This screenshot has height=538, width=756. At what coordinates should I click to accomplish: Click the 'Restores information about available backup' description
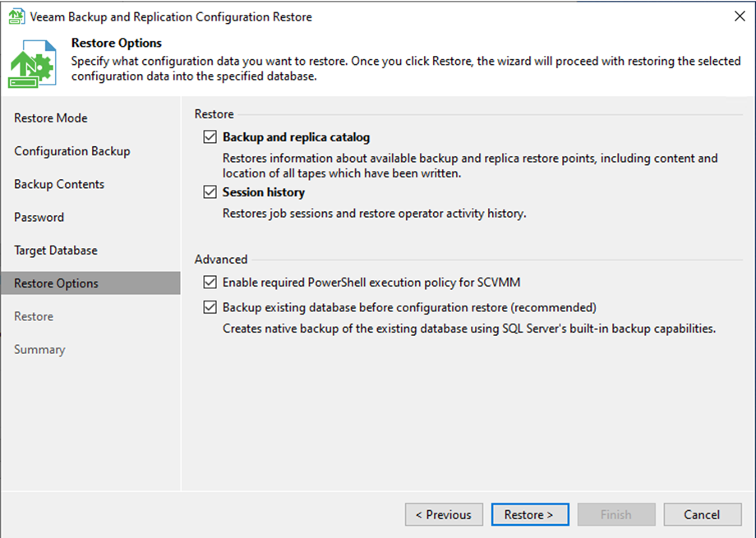click(x=470, y=165)
